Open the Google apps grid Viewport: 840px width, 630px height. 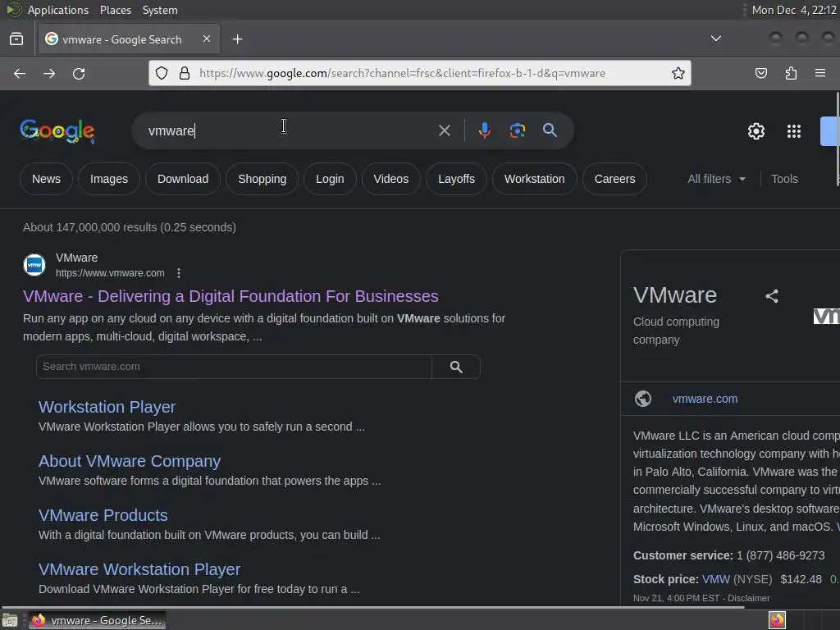pyautogui.click(x=793, y=131)
